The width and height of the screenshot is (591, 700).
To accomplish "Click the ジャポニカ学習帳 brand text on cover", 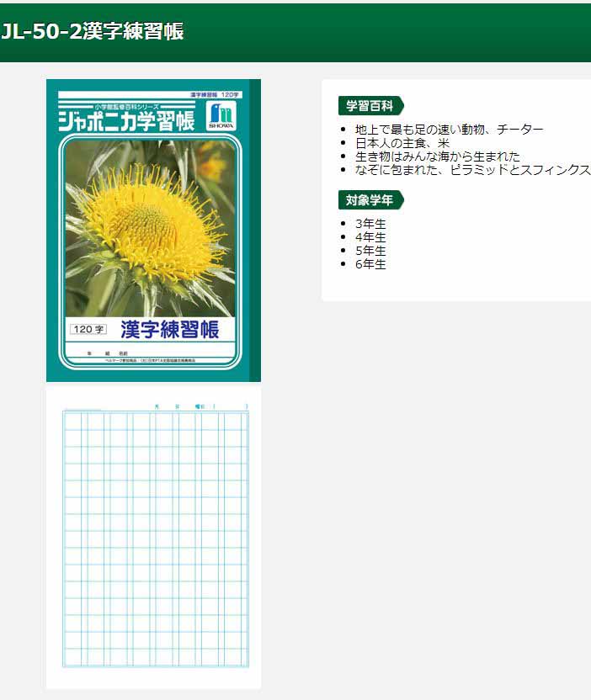I will [x=126, y=121].
